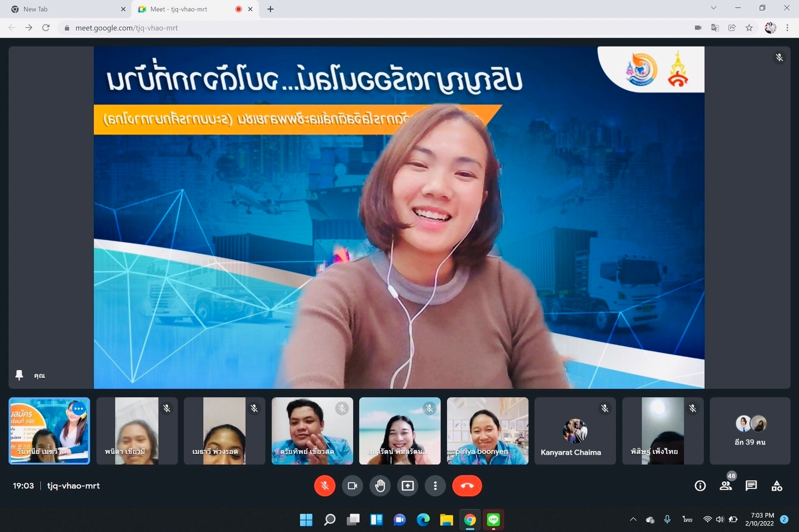The width and height of the screenshot is (799, 532).
Task: Leave the call with red hang-up button
Action: 467,486
